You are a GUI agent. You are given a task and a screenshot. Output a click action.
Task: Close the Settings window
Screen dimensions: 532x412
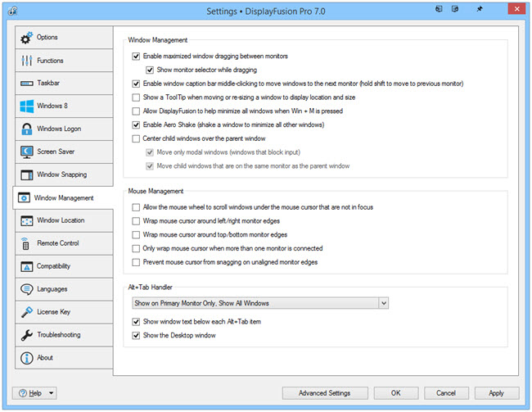click(516, 9)
